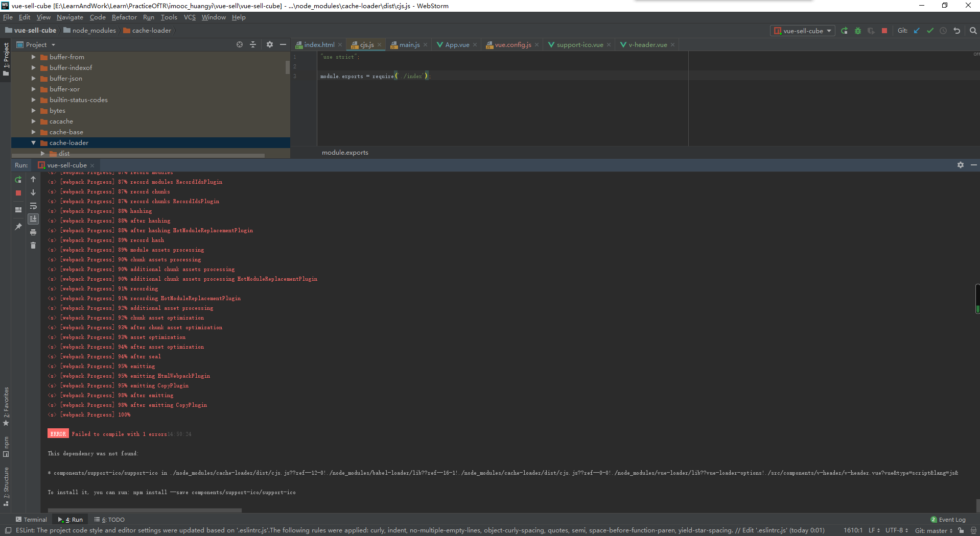980x536 pixels.
Task: Print the console output
Action: point(33,232)
